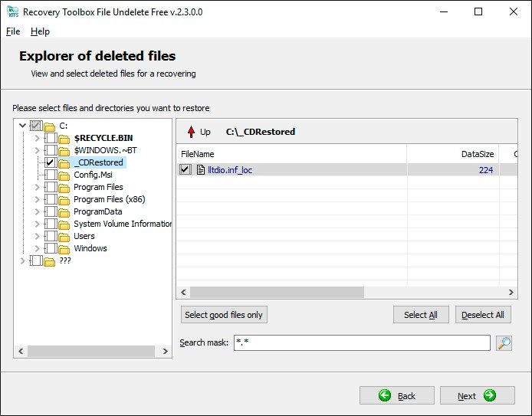Click the file list scroll right arrow

pos(511,292)
